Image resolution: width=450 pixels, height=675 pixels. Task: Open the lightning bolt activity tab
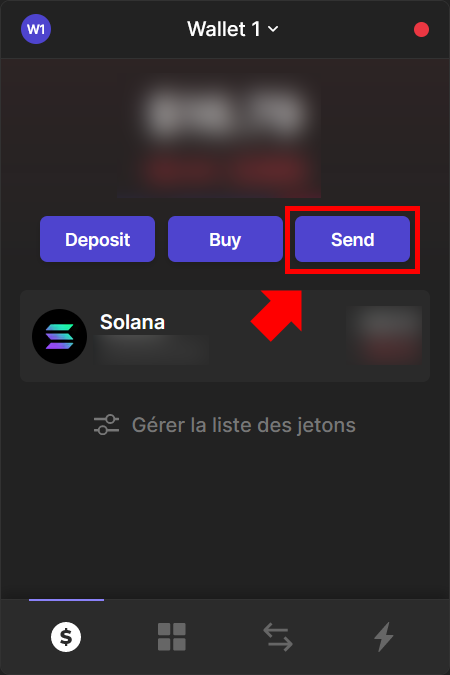pyautogui.click(x=384, y=637)
